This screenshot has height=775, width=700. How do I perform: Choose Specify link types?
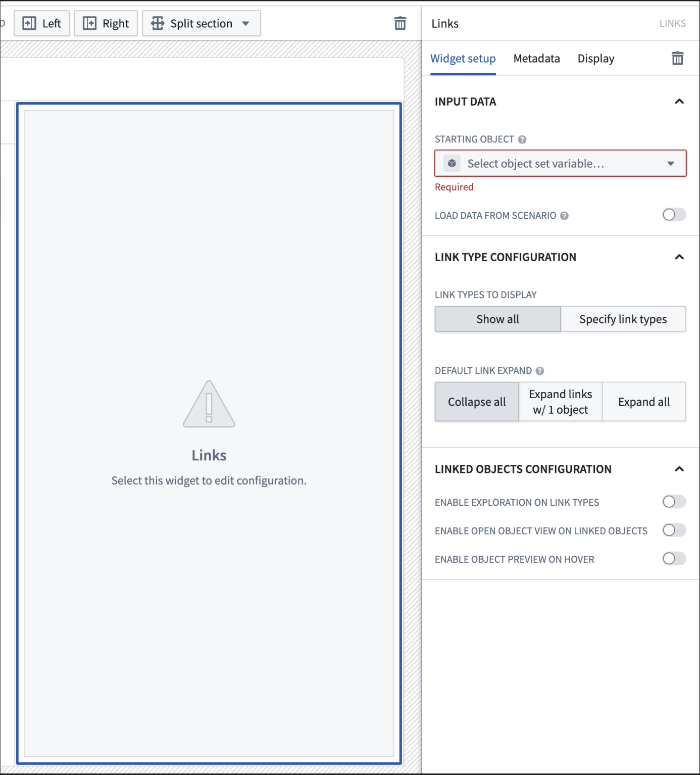(623, 319)
